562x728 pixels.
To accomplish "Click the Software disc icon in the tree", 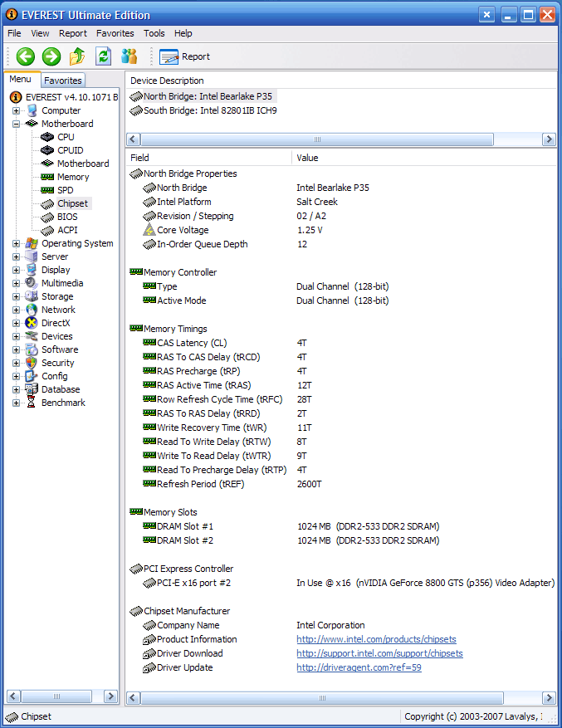I will pos(32,349).
